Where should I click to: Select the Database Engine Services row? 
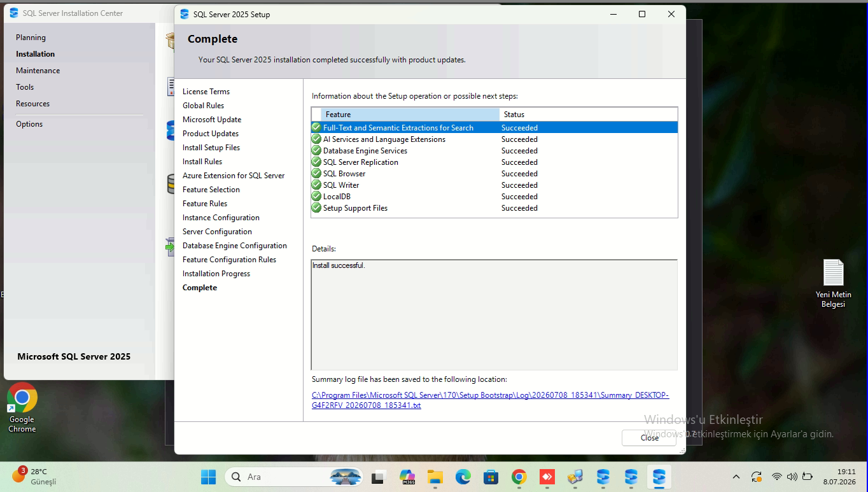coord(494,151)
